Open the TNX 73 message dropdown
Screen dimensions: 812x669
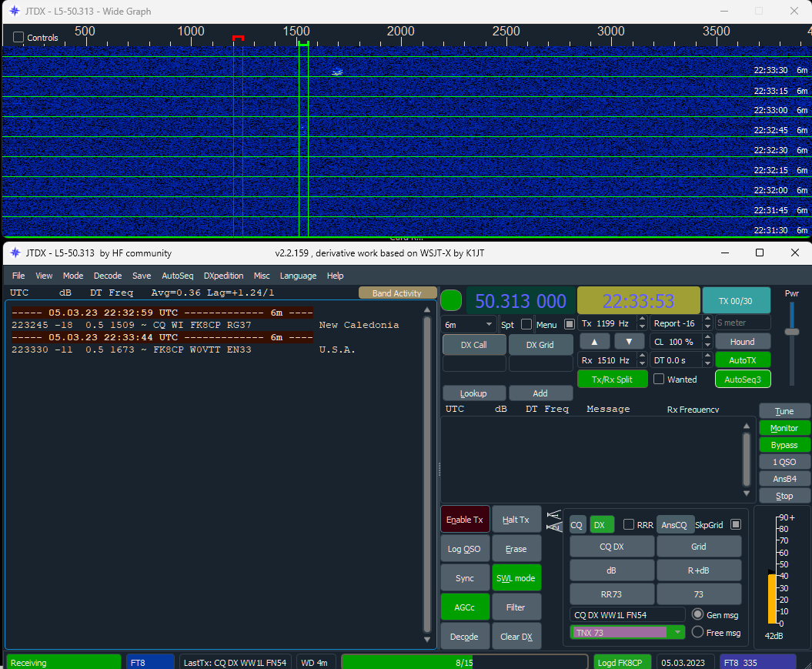pyautogui.click(x=677, y=632)
